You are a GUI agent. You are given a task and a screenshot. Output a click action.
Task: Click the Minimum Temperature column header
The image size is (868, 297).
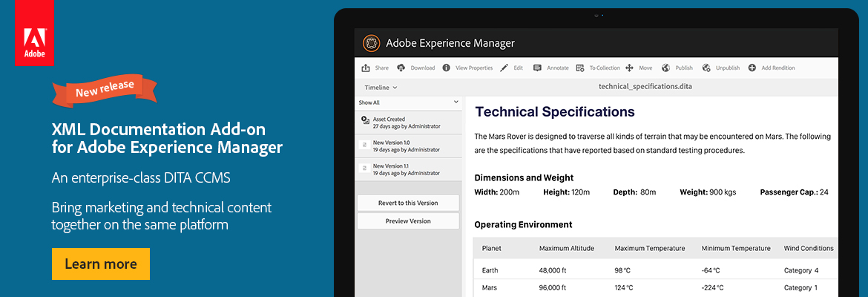(x=736, y=248)
